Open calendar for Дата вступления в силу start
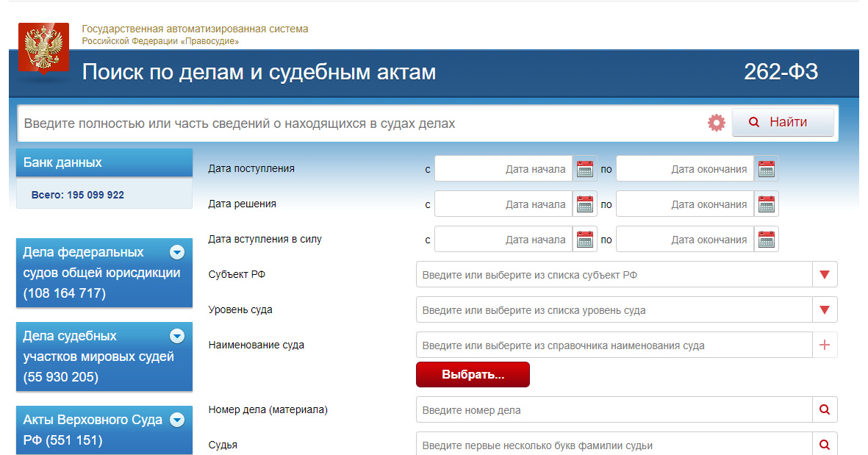Viewport: 868px width, 455px height. point(585,240)
